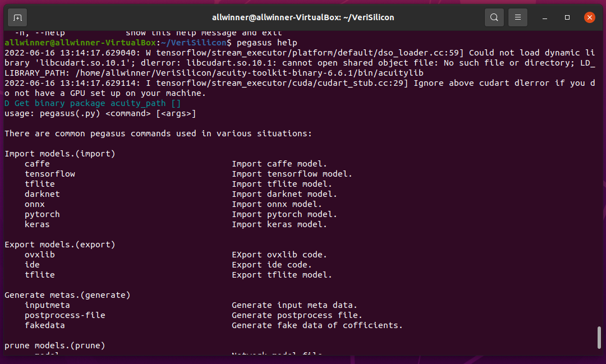
Task: Click 'Import tensorflow model.' description
Action: [x=292, y=174]
